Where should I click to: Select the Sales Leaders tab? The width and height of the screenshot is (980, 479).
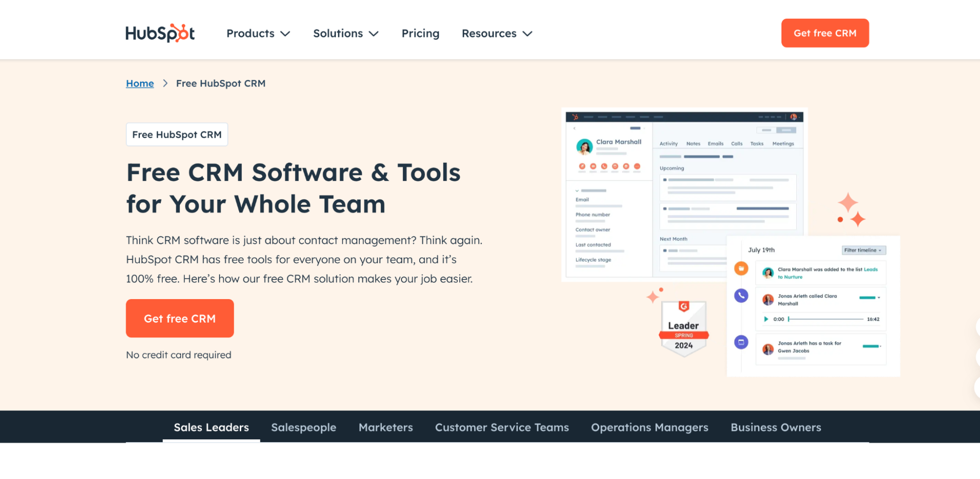pyautogui.click(x=211, y=428)
